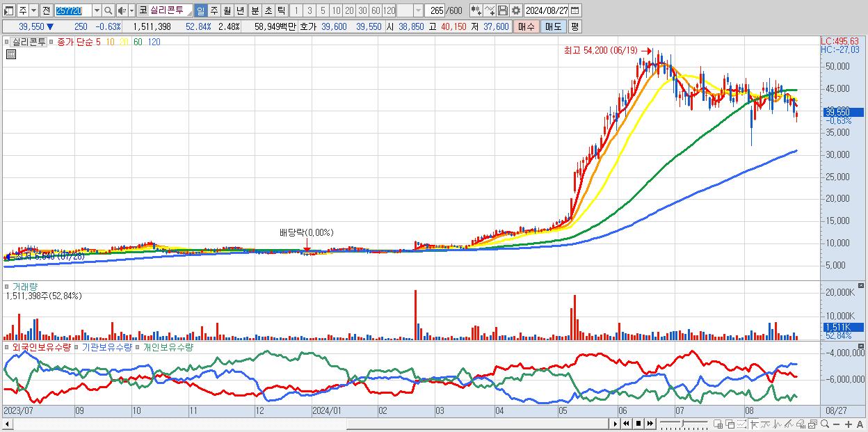
Task: Click the fast-forward button in bottom controls
Action: (x=650, y=424)
